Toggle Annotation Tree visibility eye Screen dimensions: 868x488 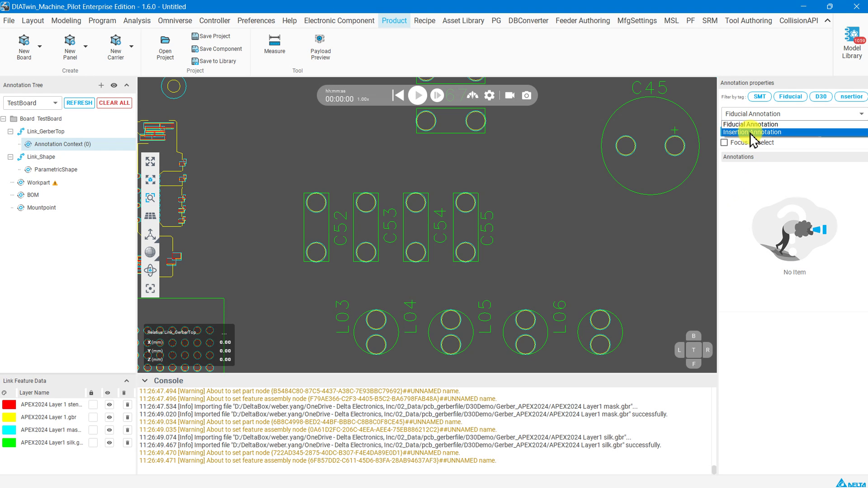point(114,85)
